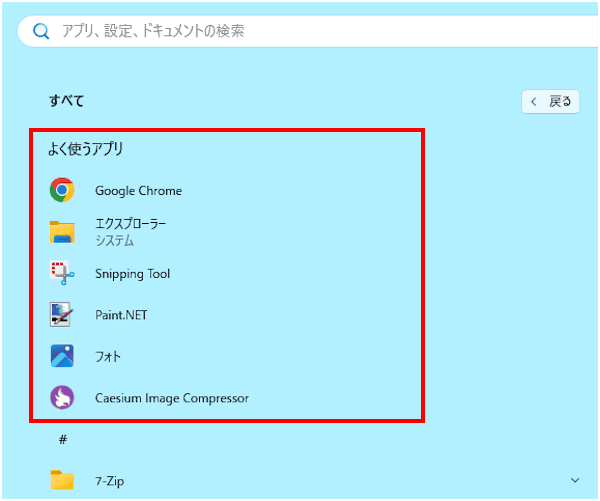The image size is (600, 501).
Task: Select the Snipping Tool label
Action: coord(132,274)
